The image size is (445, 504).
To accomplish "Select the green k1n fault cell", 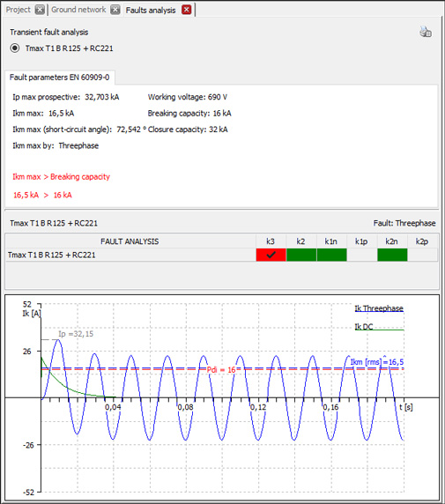I will coord(332,255).
